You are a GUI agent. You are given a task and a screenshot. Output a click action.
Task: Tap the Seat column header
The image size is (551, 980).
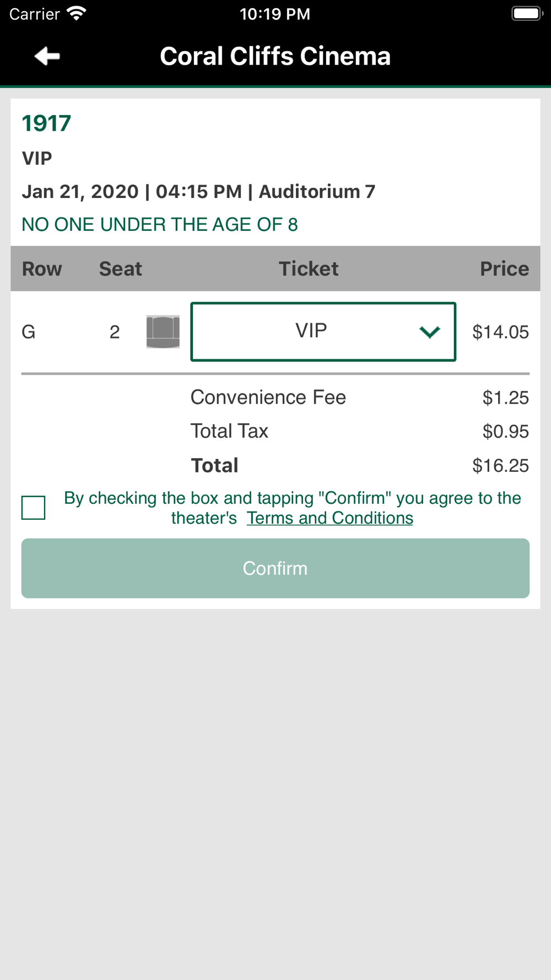click(121, 269)
